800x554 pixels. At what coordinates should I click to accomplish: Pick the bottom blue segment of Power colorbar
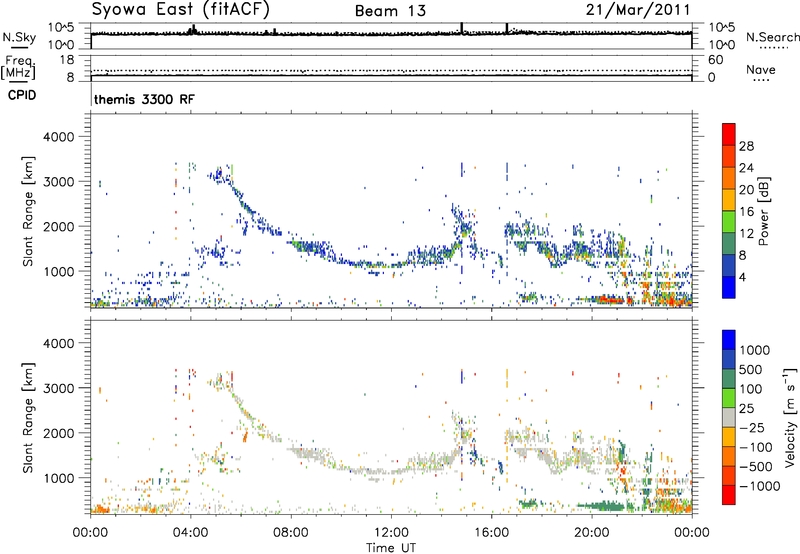(x=729, y=287)
